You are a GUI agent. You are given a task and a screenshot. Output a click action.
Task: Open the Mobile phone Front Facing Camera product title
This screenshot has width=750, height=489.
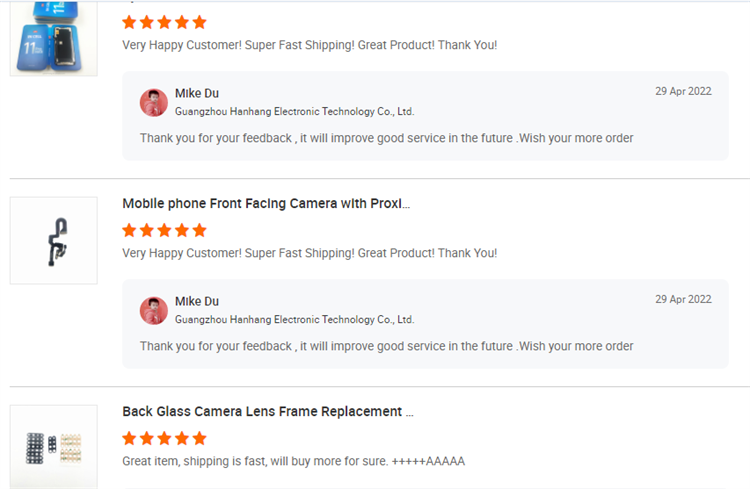[x=266, y=204]
